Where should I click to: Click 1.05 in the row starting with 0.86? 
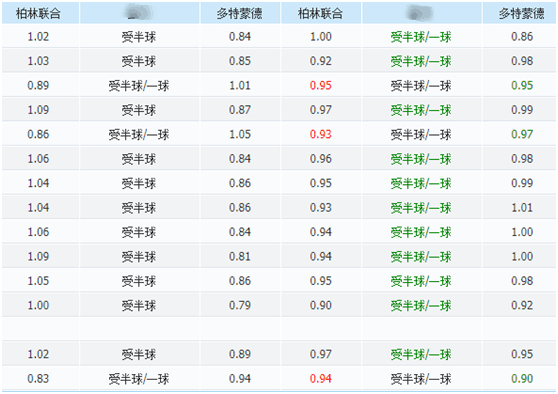[239, 134]
